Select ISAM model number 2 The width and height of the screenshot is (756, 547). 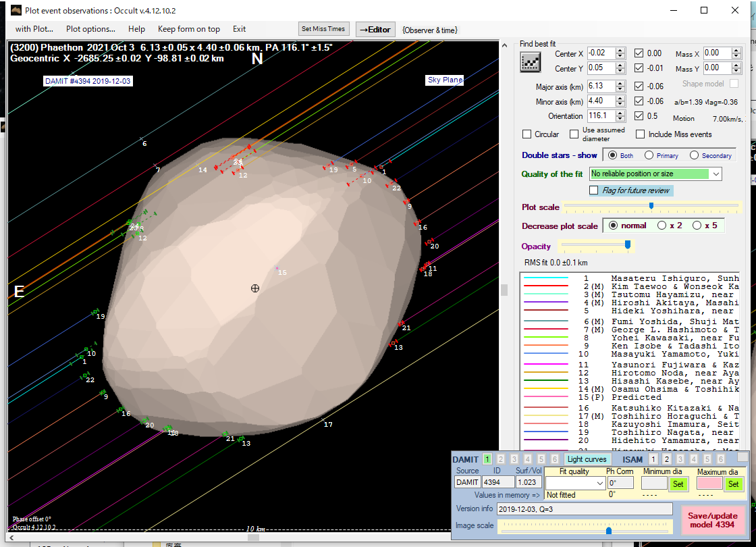(x=667, y=459)
